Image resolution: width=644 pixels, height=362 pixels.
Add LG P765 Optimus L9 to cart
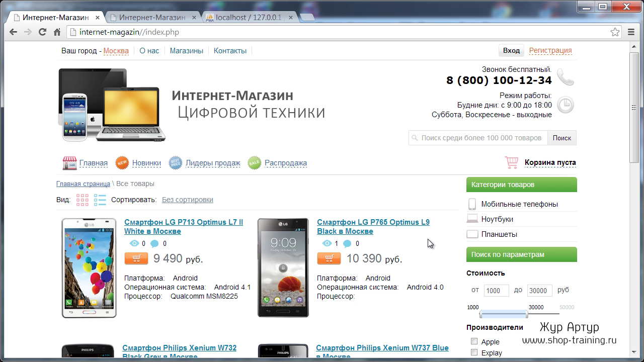coord(329,258)
